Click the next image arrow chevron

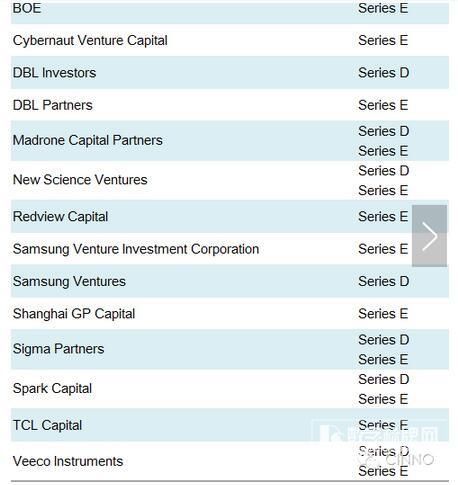[429, 236]
